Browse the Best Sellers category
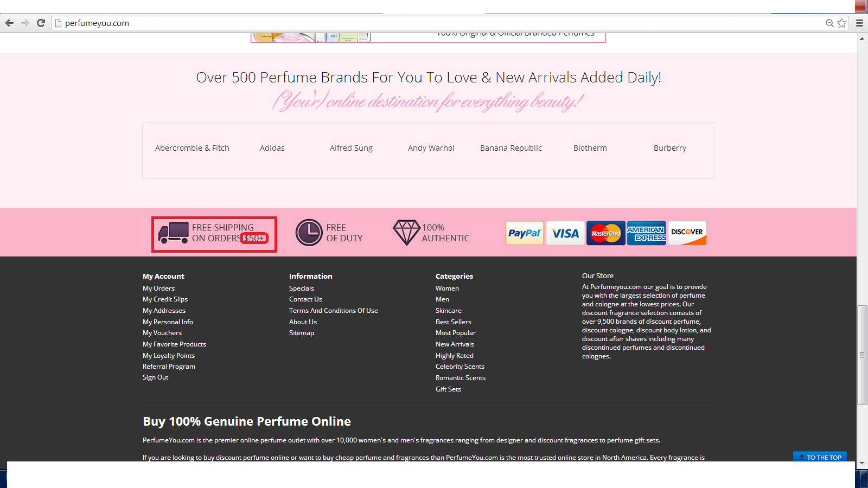 tap(454, 322)
